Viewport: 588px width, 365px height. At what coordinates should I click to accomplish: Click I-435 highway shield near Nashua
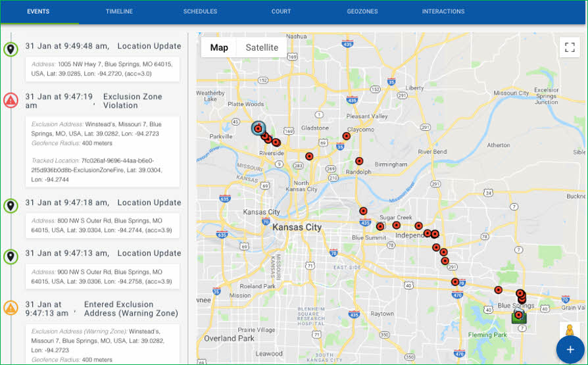(x=348, y=43)
